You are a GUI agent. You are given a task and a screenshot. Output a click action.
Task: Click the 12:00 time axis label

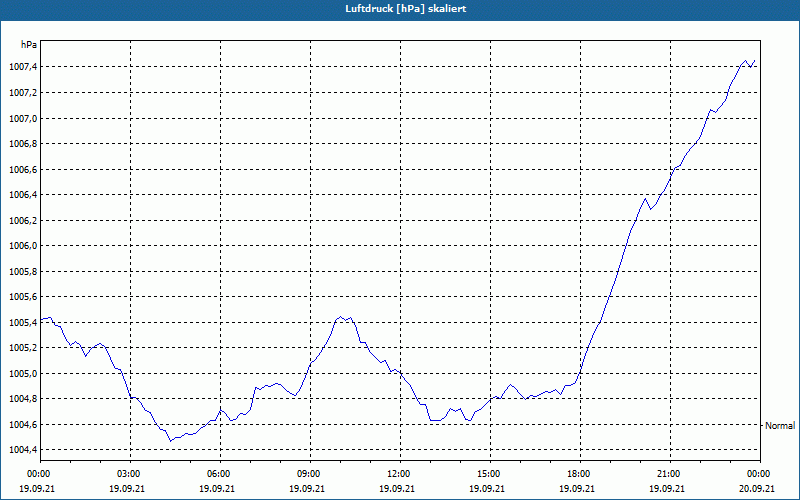400,474
